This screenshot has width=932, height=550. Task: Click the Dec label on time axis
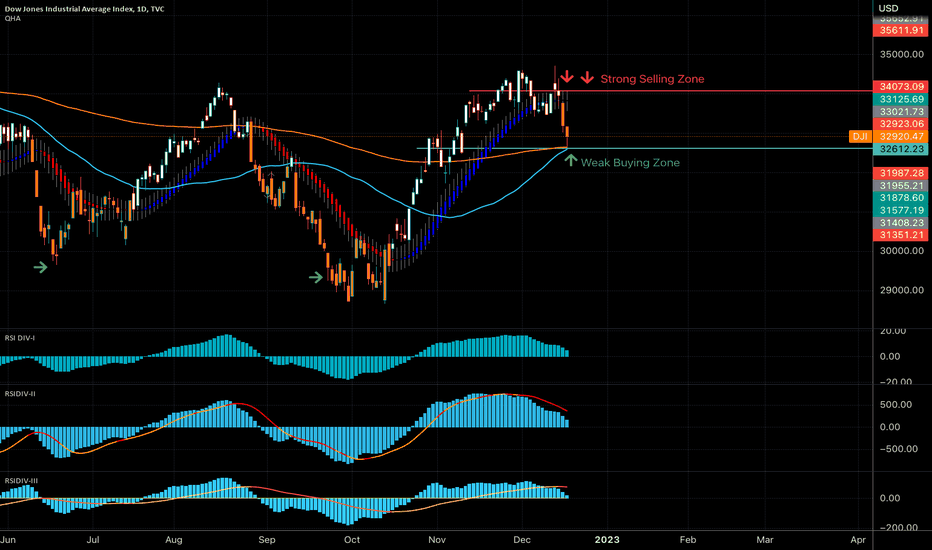click(x=522, y=540)
